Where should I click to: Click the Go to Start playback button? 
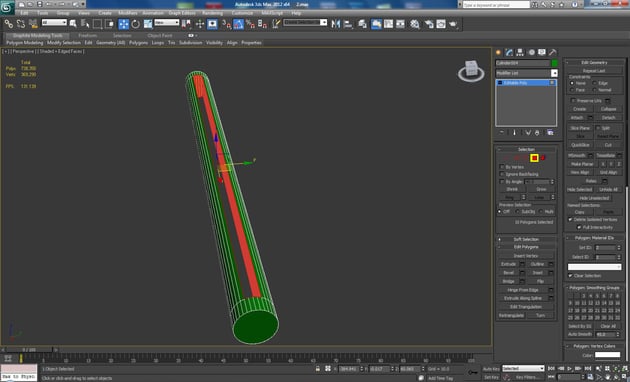point(552,368)
